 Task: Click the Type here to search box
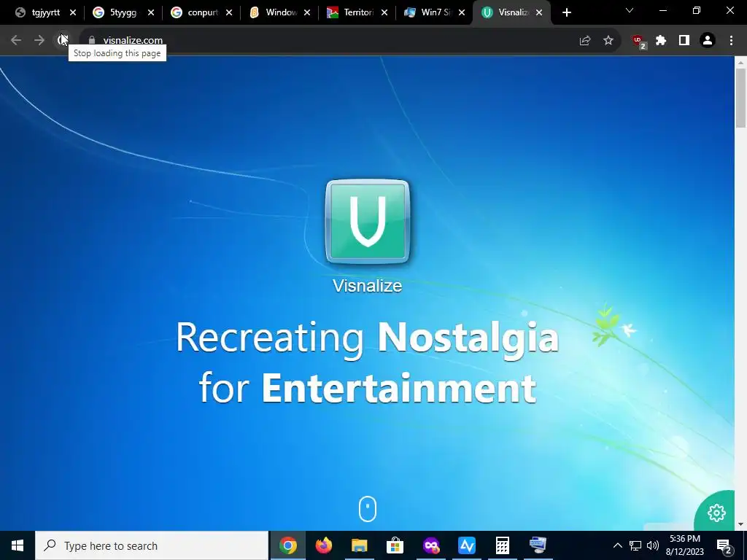152,545
